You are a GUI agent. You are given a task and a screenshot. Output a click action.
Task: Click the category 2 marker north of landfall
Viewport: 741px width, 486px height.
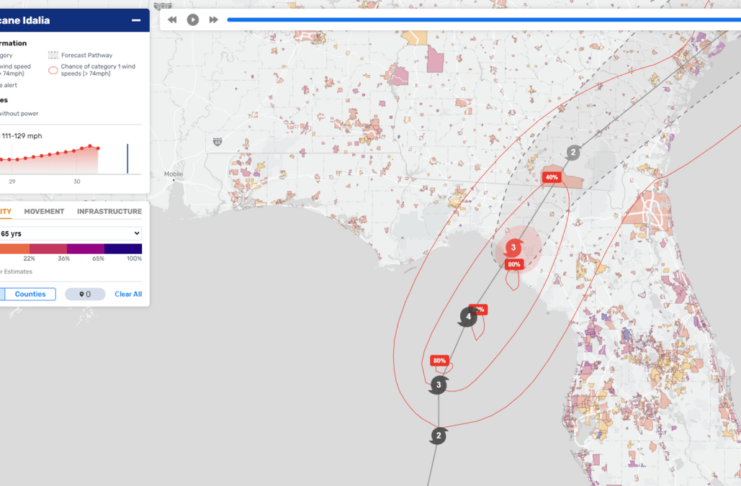[572, 153]
